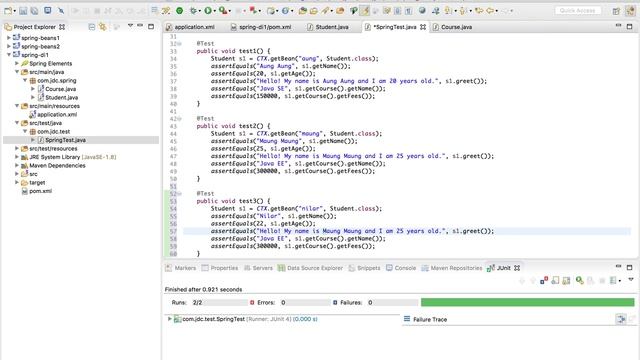Expand the JRE System Library node
The image size is (640, 360).
click(17, 157)
